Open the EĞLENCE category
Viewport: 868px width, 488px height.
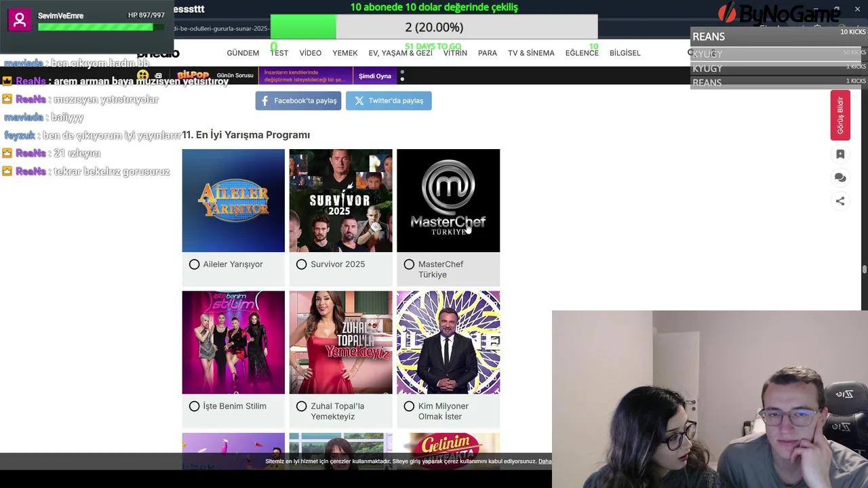click(582, 53)
